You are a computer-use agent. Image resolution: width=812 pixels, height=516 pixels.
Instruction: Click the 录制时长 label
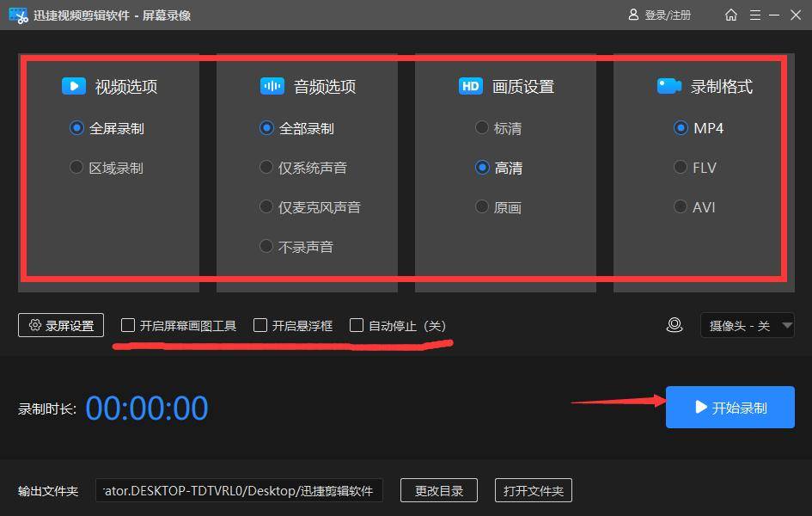(x=47, y=408)
